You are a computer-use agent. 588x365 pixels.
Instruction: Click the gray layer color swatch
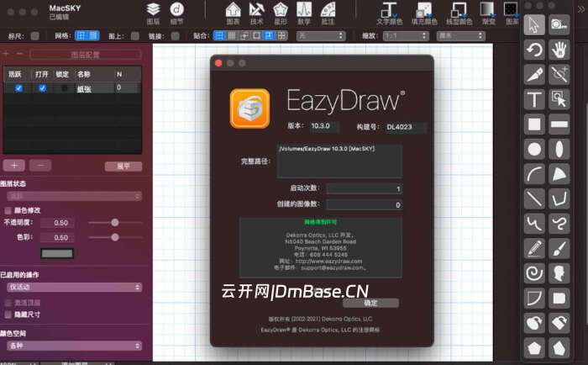pos(57,253)
